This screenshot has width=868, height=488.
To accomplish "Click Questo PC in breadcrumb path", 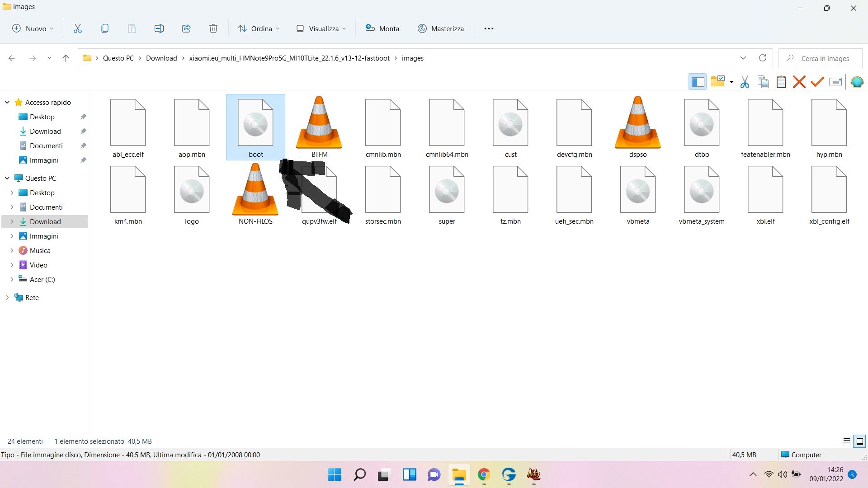I will [118, 58].
